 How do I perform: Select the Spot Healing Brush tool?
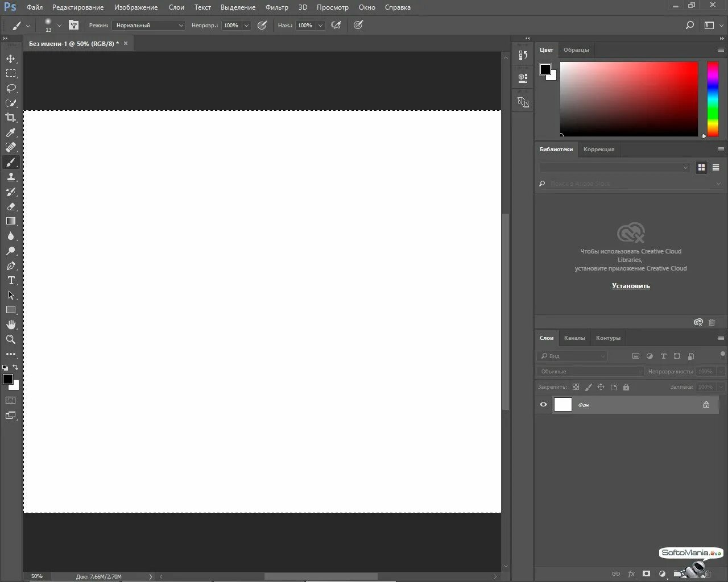point(11,147)
